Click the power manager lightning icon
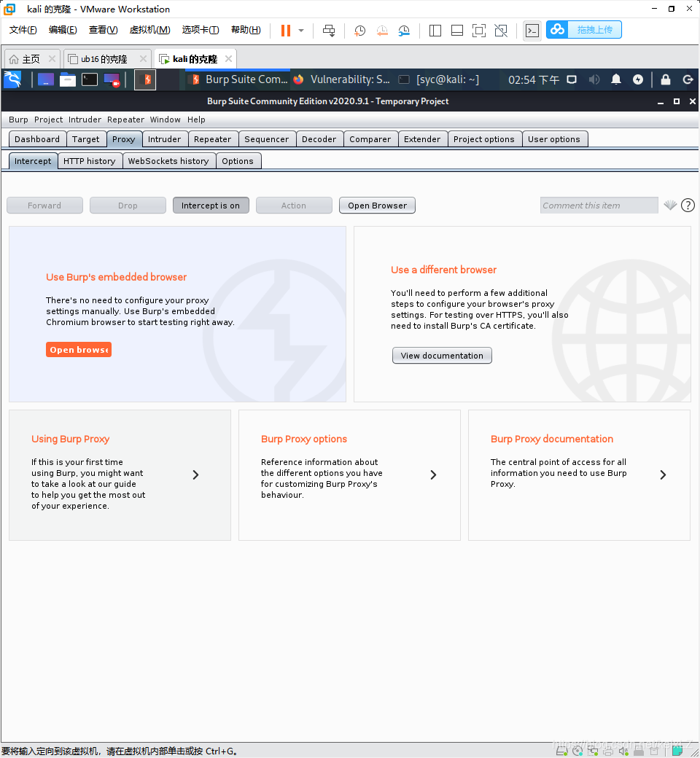The image size is (700, 758). (638, 79)
